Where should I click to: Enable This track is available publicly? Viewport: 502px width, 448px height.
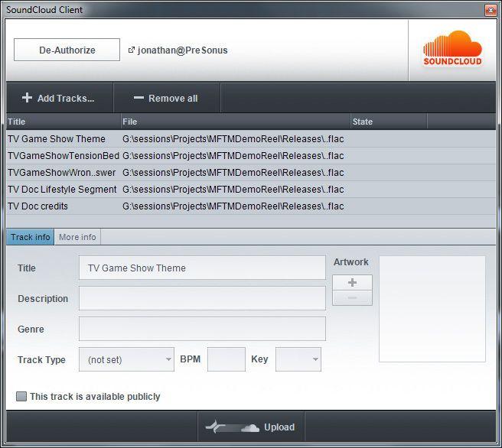click(x=21, y=397)
